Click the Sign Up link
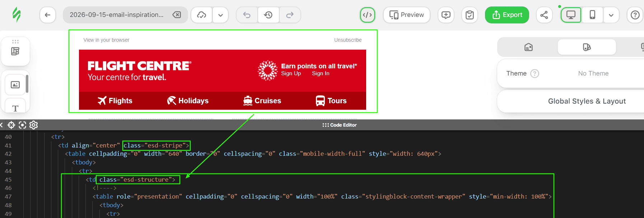Screen dimensions: 644x218 point(291,73)
